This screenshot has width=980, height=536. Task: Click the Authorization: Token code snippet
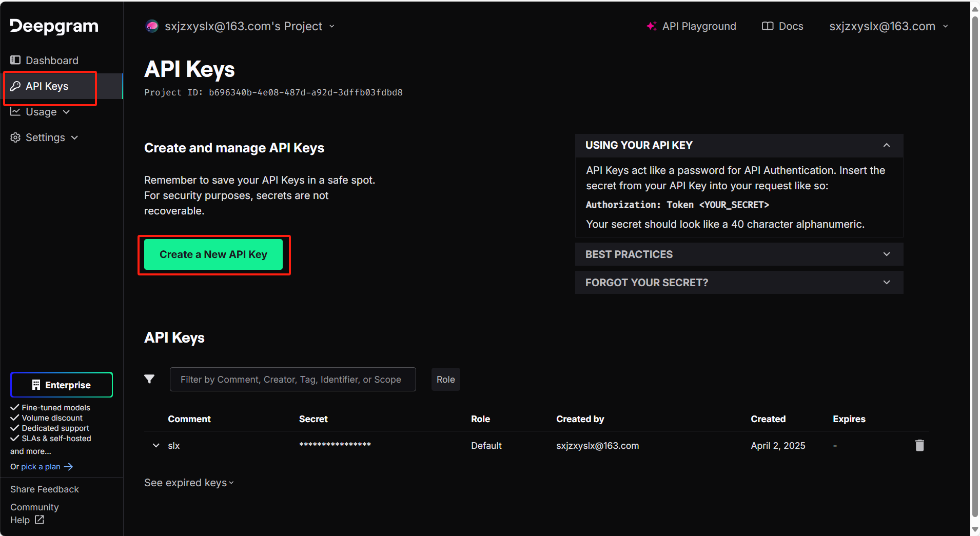click(x=677, y=205)
